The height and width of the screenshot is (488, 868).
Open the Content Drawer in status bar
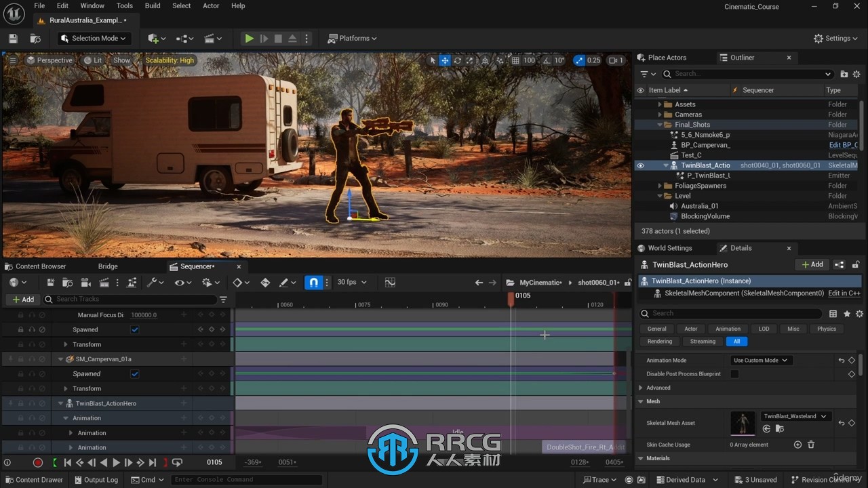(x=33, y=480)
